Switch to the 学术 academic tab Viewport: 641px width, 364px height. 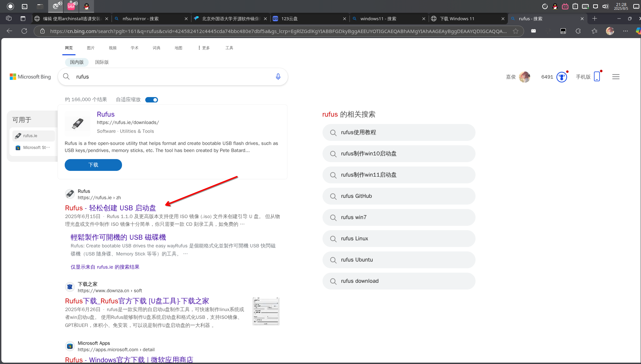134,48
